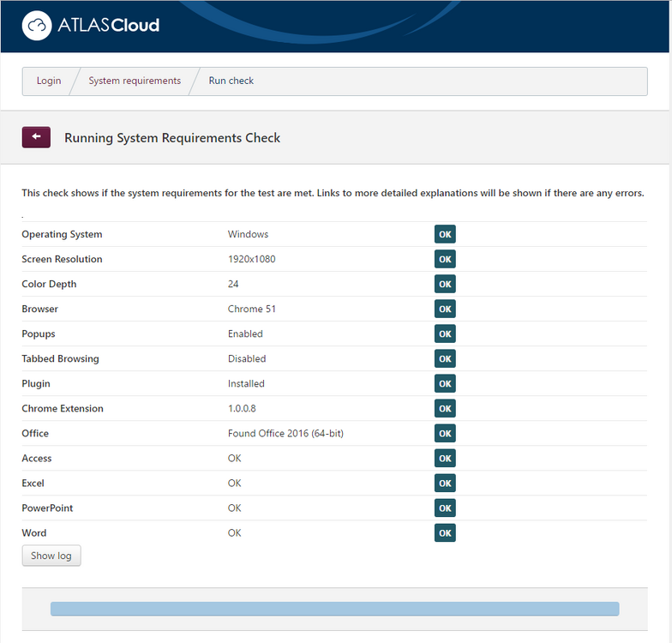The height and width of the screenshot is (643, 672).
Task: Click the OK badge for Excel row
Action: point(445,484)
